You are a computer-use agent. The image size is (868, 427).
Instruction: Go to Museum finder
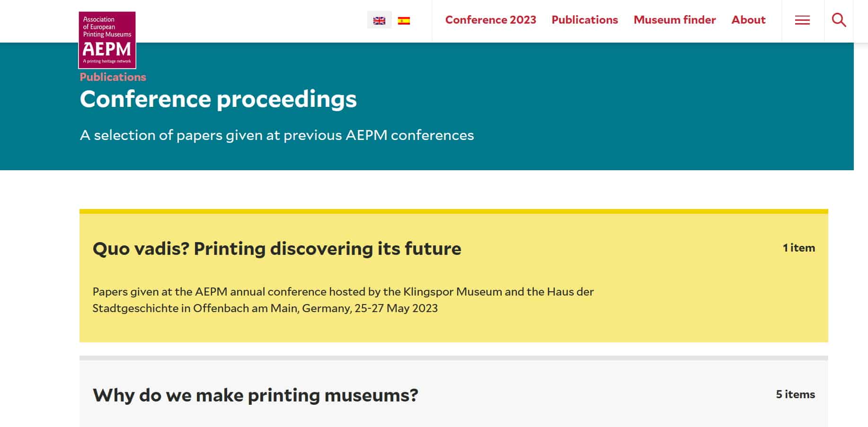click(x=674, y=20)
